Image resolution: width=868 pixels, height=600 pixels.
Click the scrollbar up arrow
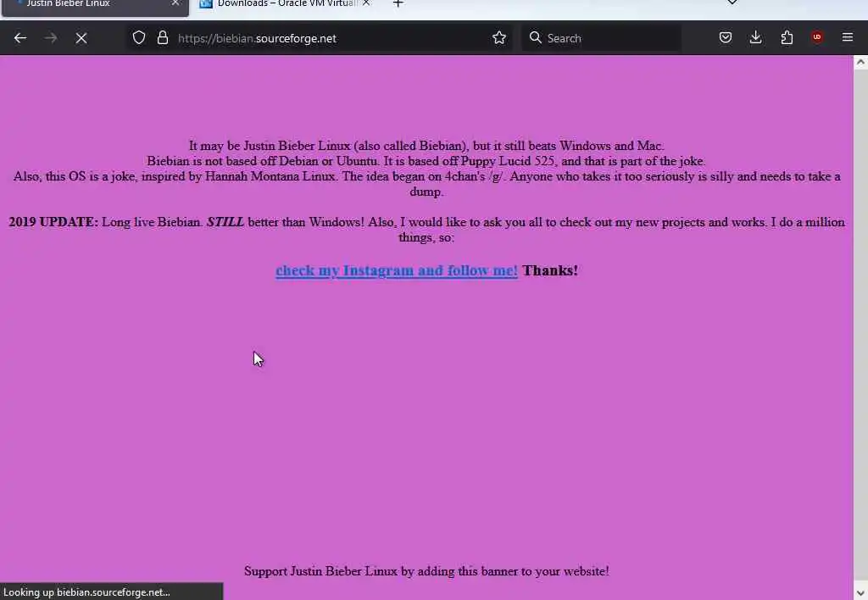860,62
